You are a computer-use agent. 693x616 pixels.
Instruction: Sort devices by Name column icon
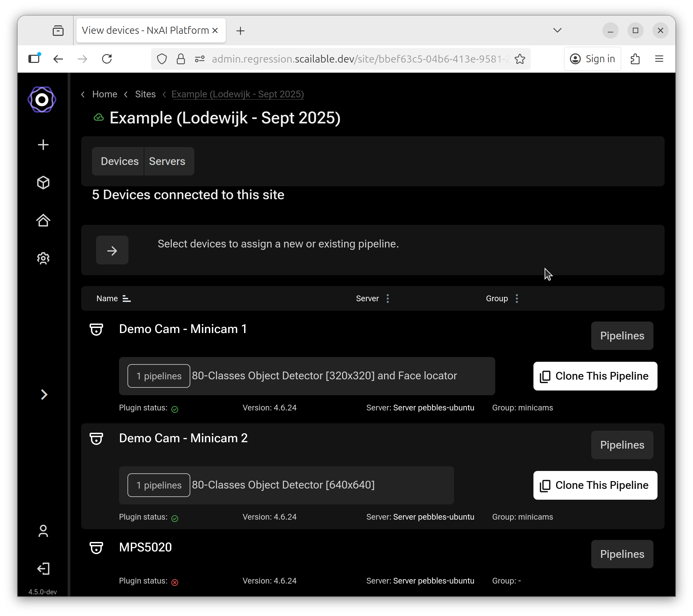[x=126, y=299]
